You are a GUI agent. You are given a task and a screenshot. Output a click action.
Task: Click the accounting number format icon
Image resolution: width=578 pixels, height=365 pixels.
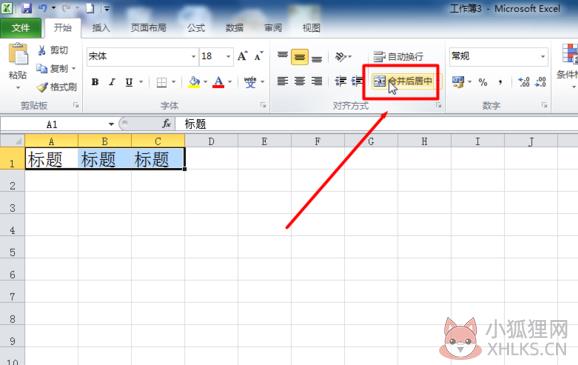click(x=458, y=81)
